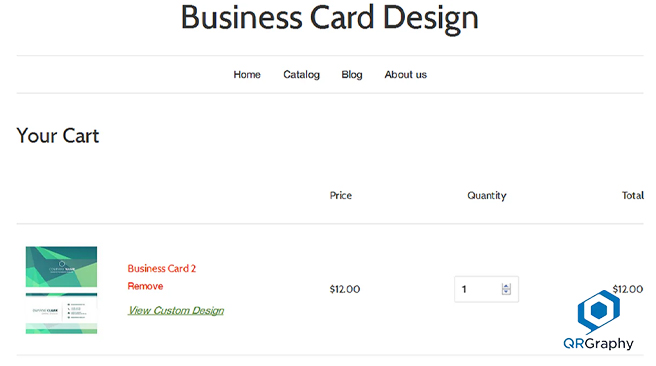The height and width of the screenshot is (366, 656).
Task: Open the View Custom Design link
Action: click(x=176, y=310)
